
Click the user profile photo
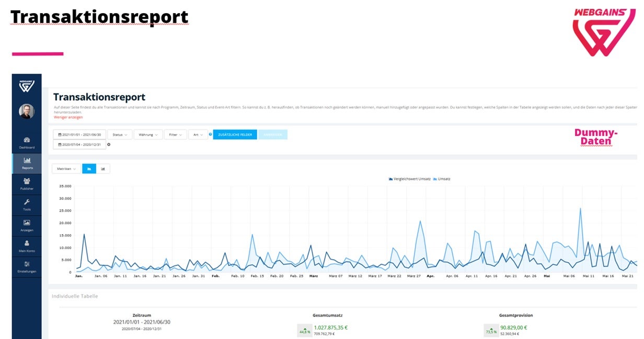click(27, 111)
